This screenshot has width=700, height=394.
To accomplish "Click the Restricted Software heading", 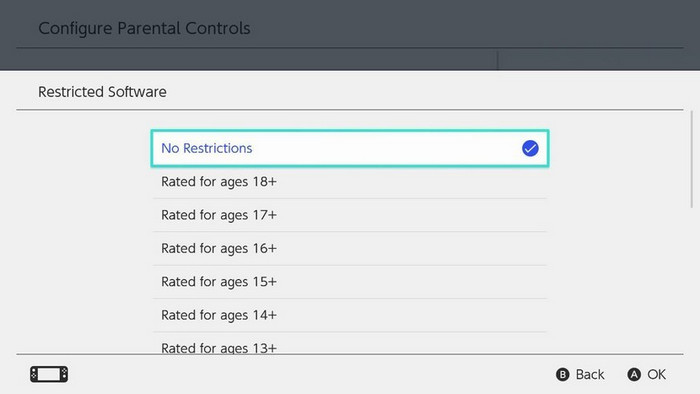I will pos(102,92).
